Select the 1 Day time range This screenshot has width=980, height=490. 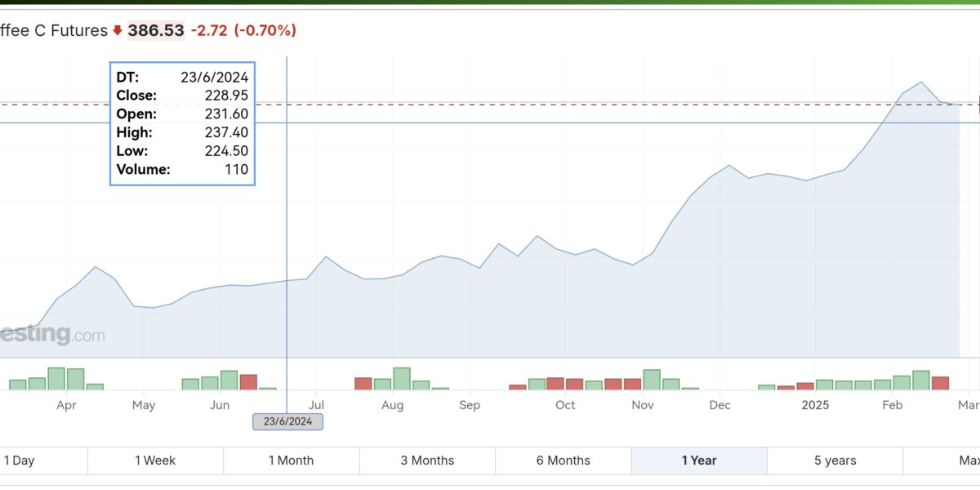20,461
